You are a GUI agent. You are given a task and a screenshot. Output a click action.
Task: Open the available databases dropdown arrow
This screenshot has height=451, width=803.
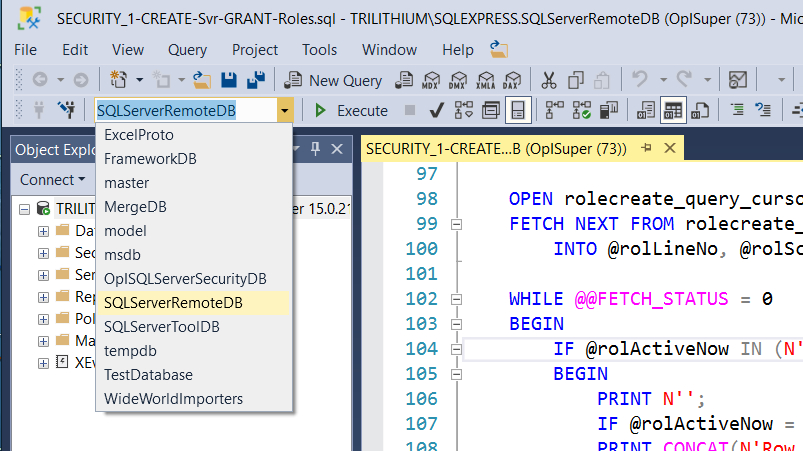pyautogui.click(x=285, y=111)
